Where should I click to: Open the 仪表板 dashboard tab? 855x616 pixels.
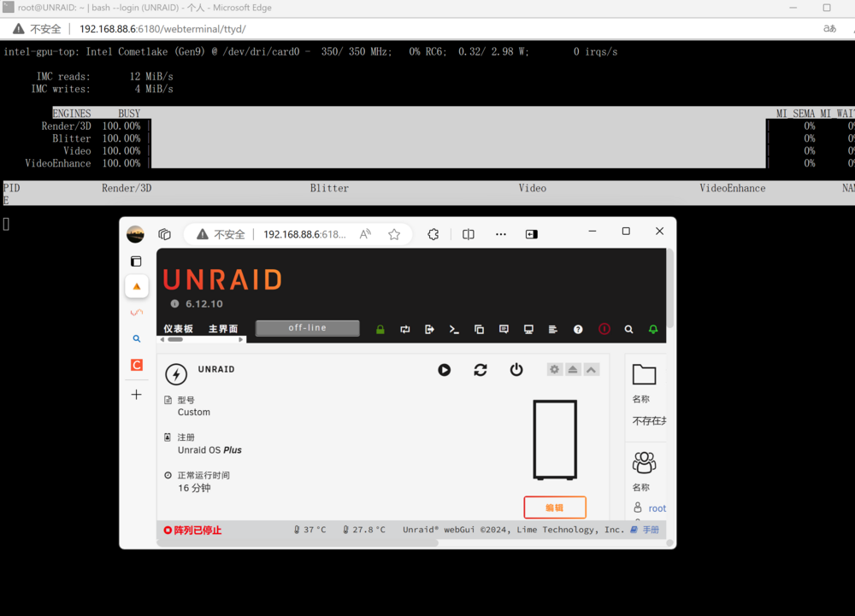[179, 329]
